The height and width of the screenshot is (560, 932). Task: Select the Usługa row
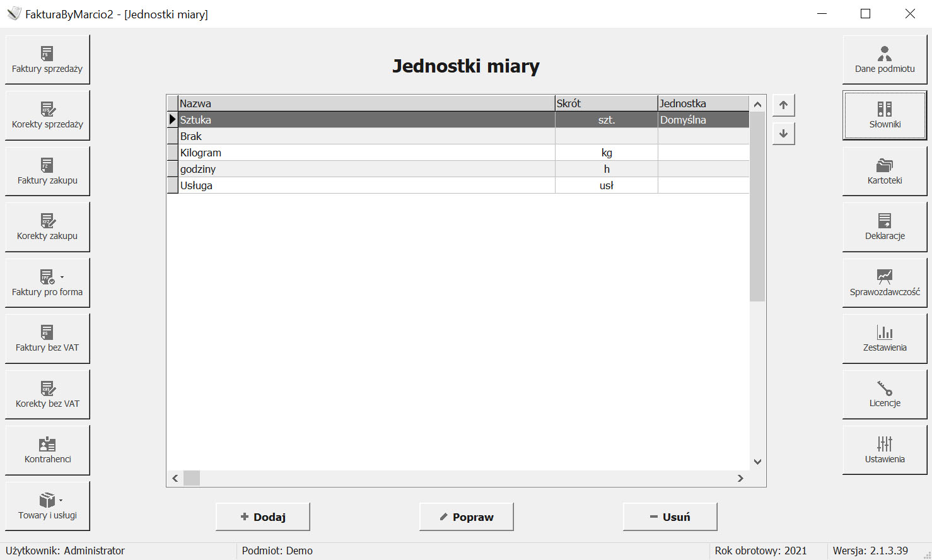458,185
